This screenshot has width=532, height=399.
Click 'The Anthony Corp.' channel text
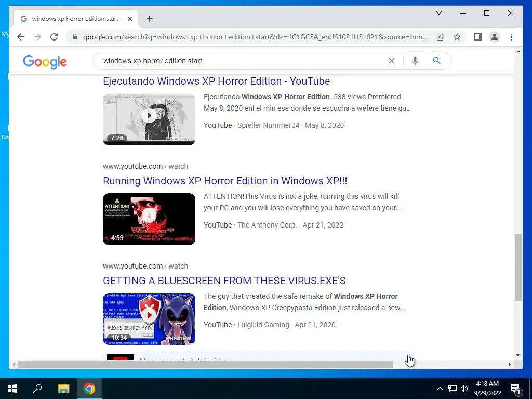click(x=267, y=225)
